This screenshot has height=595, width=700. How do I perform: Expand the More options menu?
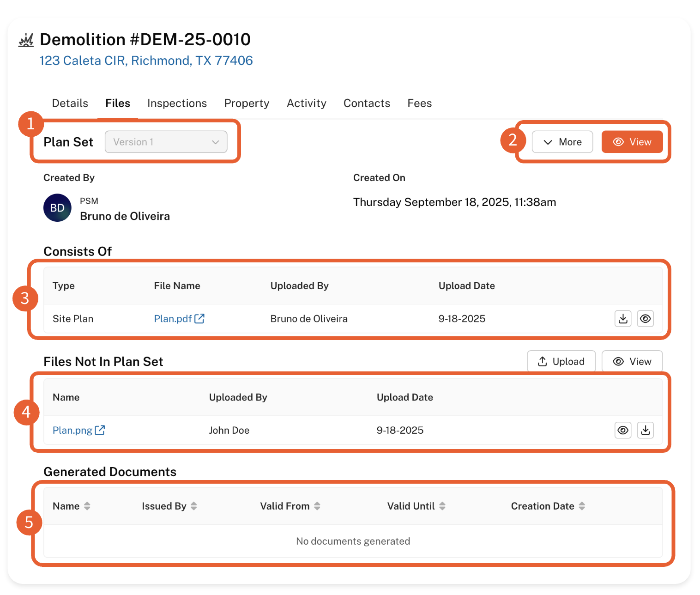pos(562,142)
